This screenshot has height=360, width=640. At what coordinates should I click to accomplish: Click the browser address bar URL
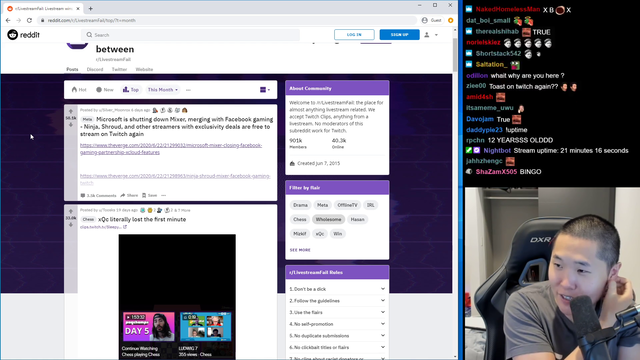coord(91,20)
